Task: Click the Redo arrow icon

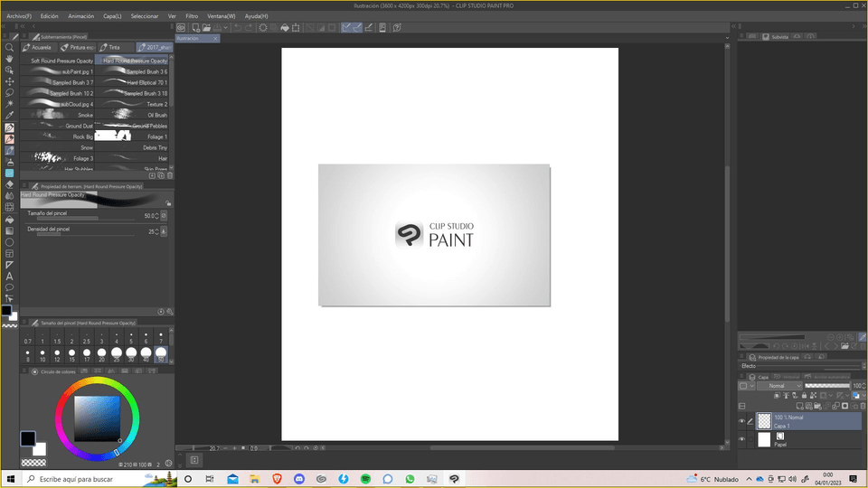Action: pos(249,28)
